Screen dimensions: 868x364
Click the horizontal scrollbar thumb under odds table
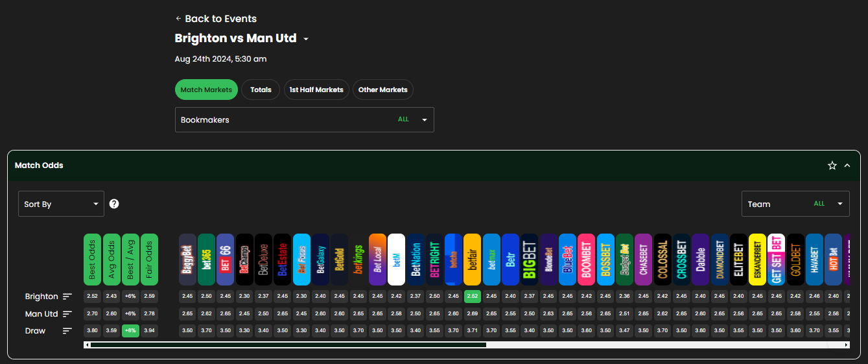coord(288,345)
